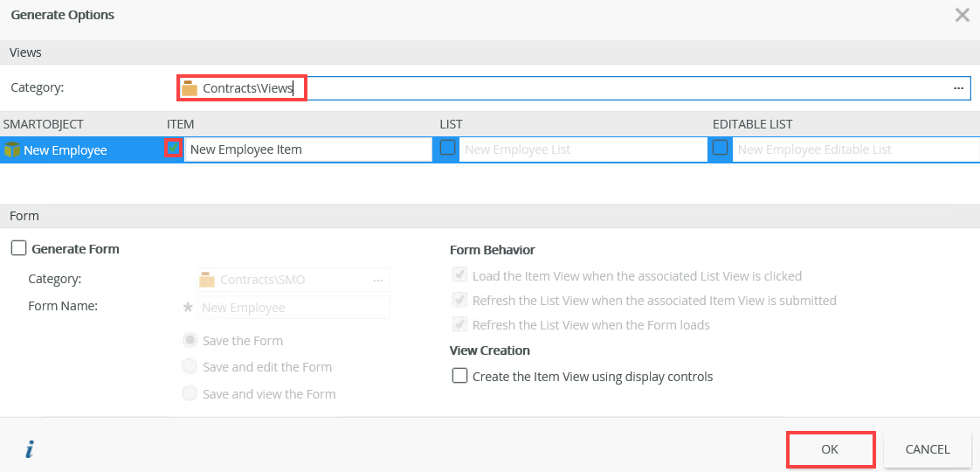
Task: Select the New Employee SmartObject row
Action: coord(79,150)
